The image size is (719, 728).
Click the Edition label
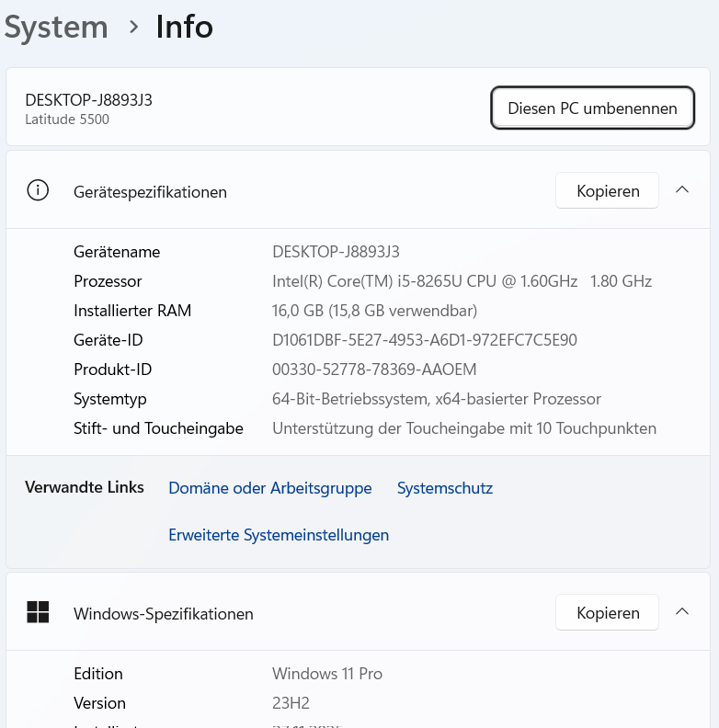coord(98,674)
